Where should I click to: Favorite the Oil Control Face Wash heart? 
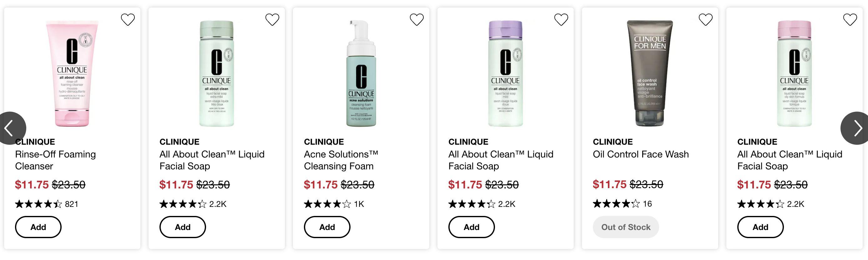pyautogui.click(x=705, y=20)
